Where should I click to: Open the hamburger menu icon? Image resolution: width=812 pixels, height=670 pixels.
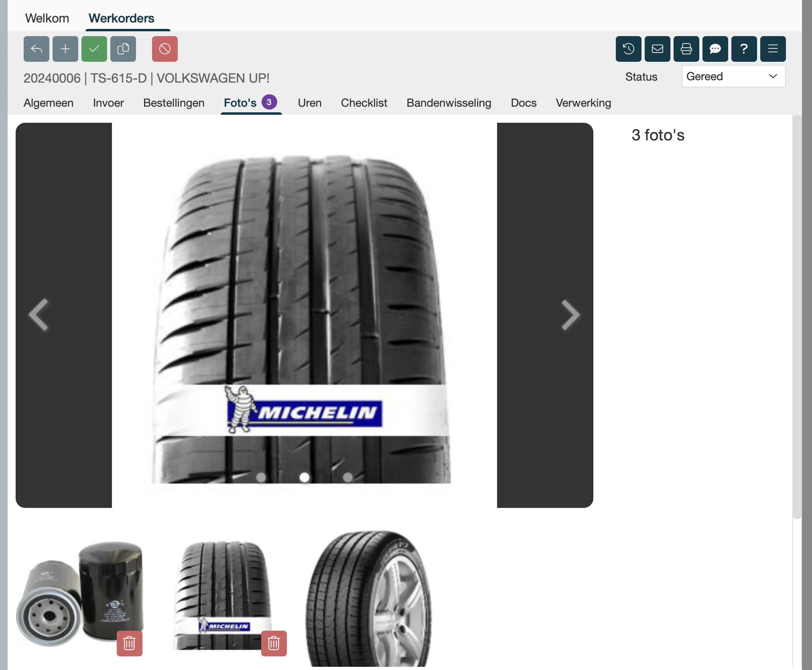773,49
